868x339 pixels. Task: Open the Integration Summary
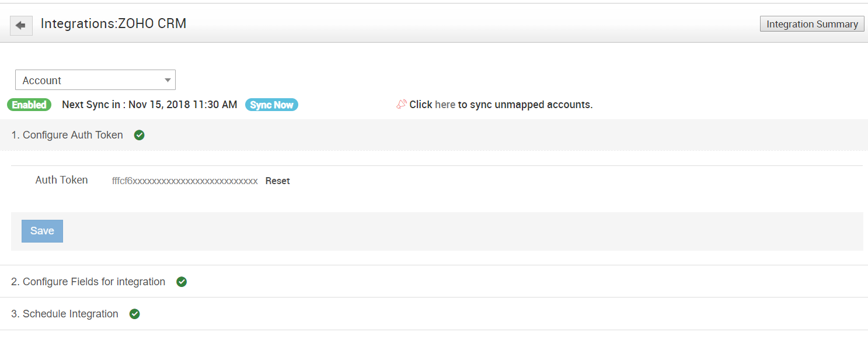[x=812, y=24]
